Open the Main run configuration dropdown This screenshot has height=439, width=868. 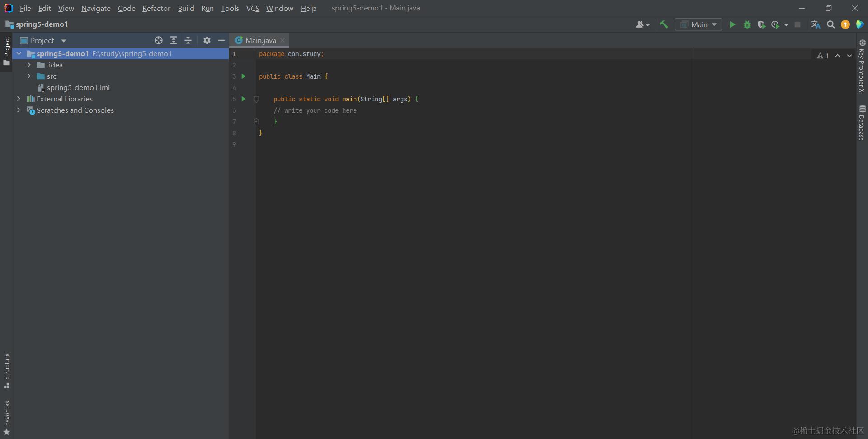tap(698, 24)
